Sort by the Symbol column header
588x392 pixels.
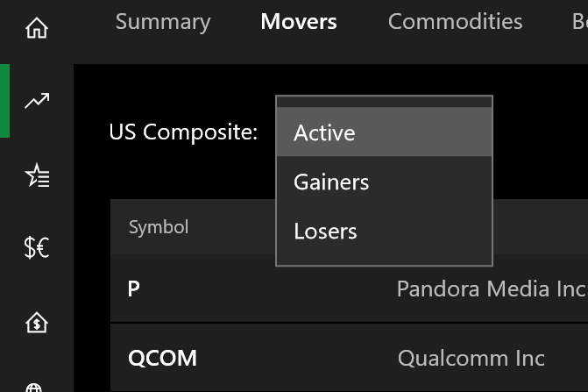coord(159,227)
